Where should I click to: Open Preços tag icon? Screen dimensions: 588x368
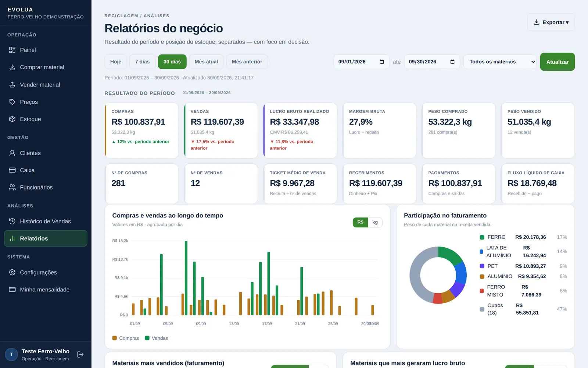click(x=12, y=102)
